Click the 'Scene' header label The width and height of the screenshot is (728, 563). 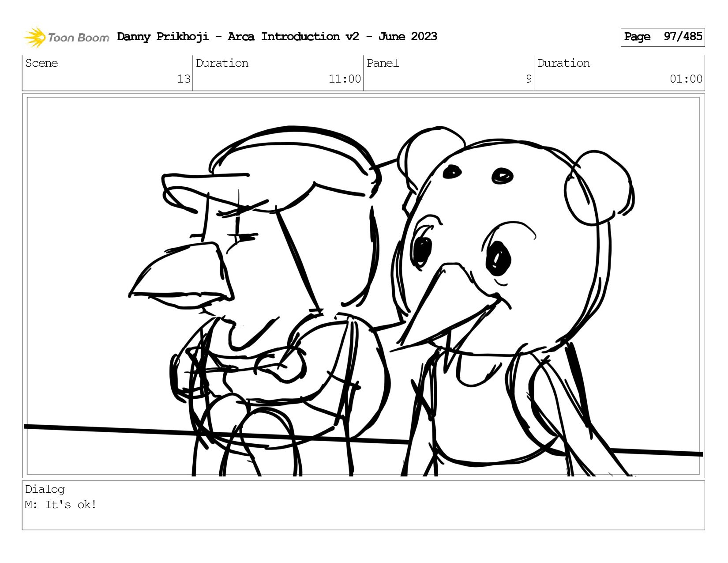(x=41, y=63)
